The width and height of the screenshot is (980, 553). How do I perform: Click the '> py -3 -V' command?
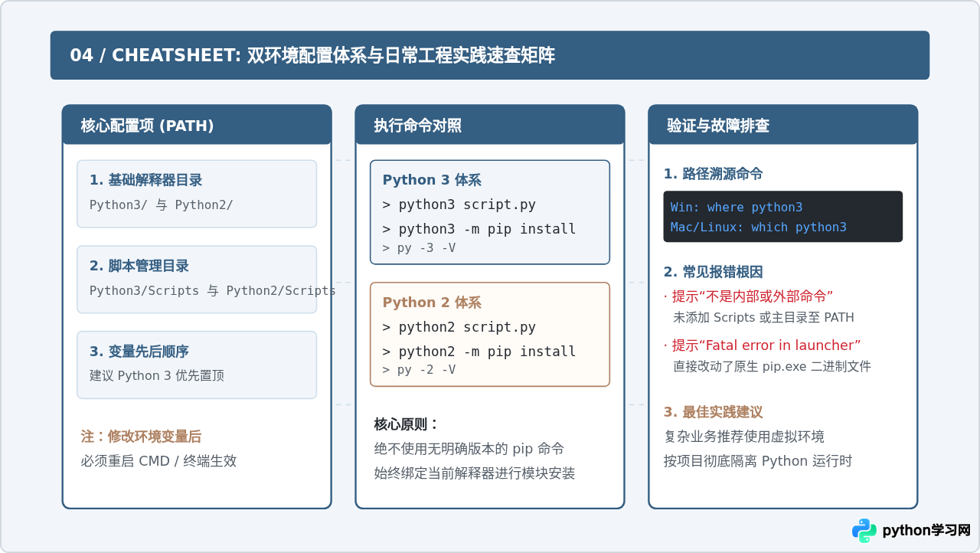(x=419, y=248)
